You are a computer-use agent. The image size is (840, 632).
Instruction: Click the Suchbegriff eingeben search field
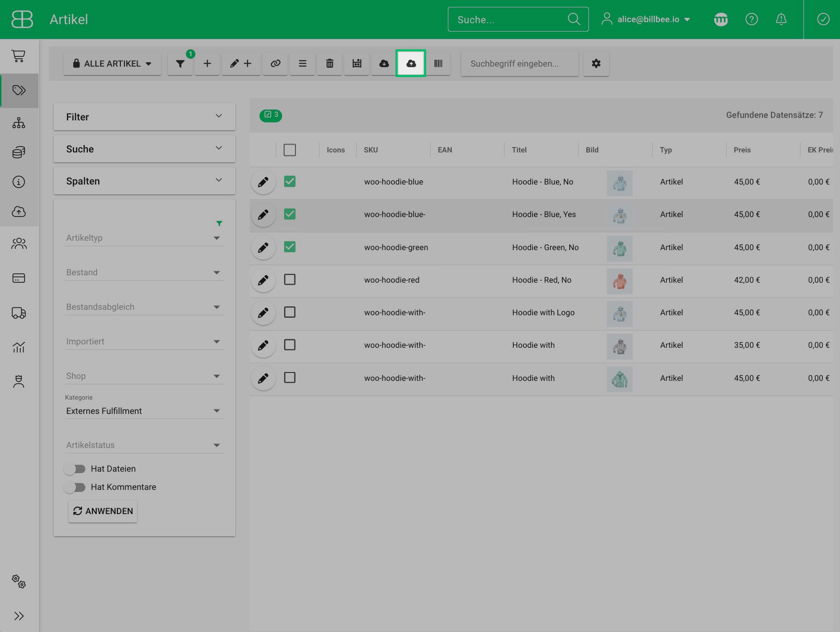click(519, 64)
